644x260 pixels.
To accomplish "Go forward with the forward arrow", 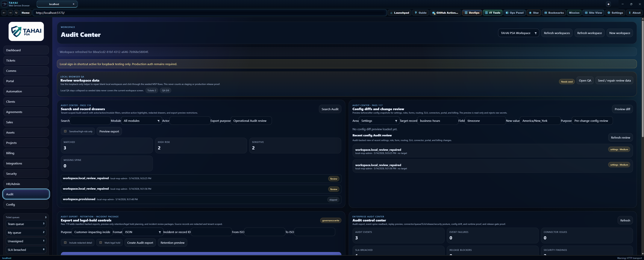I will 10,13.
